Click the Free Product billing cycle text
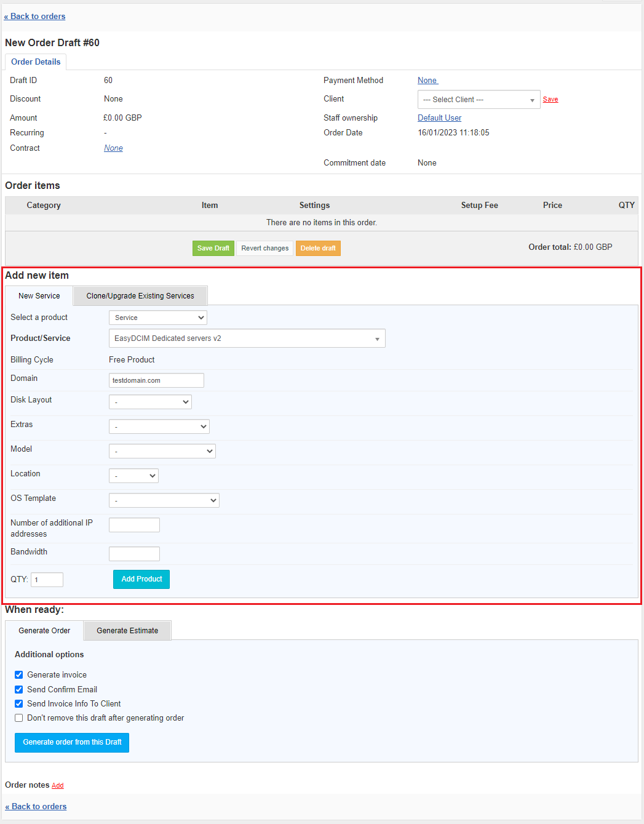The width and height of the screenshot is (644, 824). coord(132,360)
